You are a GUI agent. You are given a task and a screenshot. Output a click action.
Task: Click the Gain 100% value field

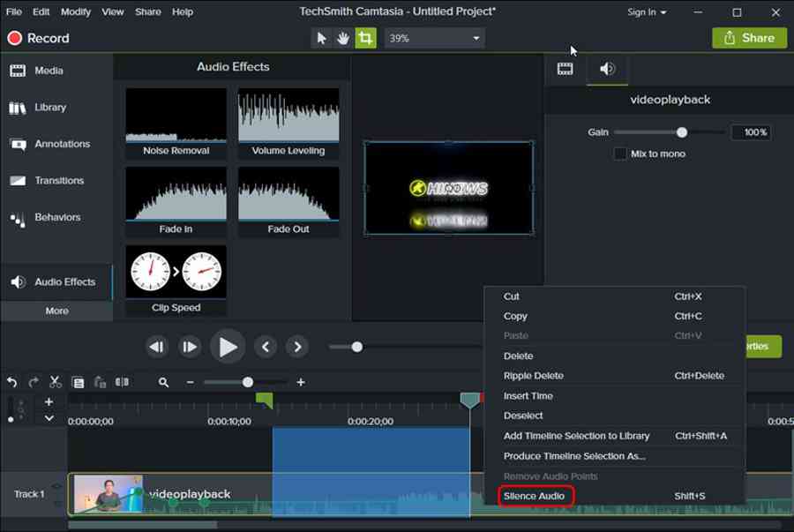point(752,132)
